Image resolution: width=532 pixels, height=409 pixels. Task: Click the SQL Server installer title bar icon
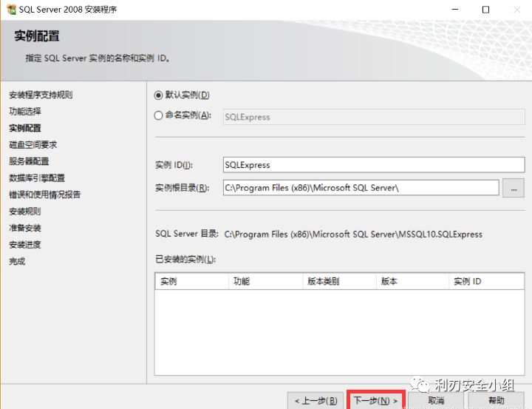coord(11,10)
